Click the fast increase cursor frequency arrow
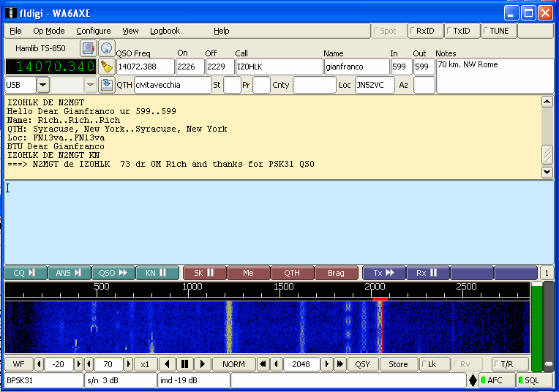The image size is (559, 392). tap(339, 364)
